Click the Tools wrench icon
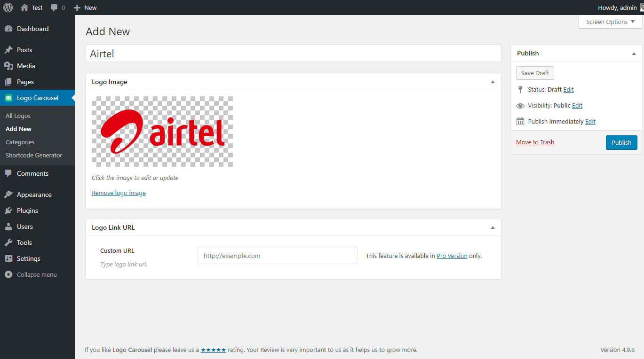Viewport: 644px width, 359px height. pyautogui.click(x=8, y=242)
